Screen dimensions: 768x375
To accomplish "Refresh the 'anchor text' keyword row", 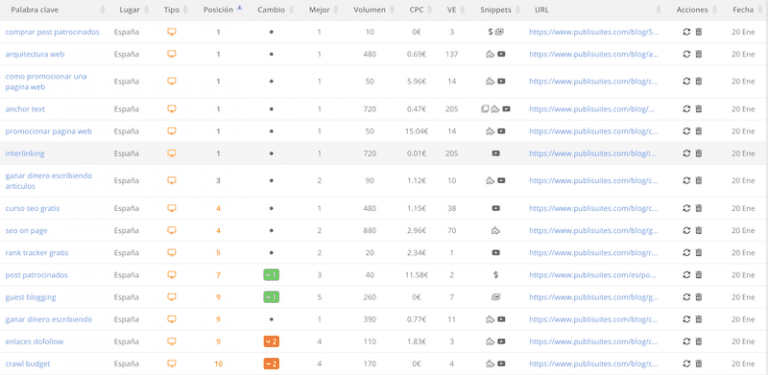I will pos(686,109).
